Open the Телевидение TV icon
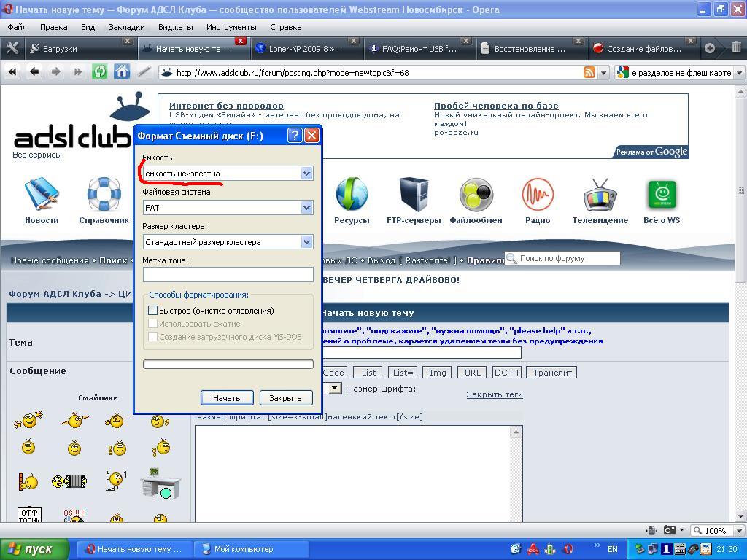 click(x=600, y=195)
